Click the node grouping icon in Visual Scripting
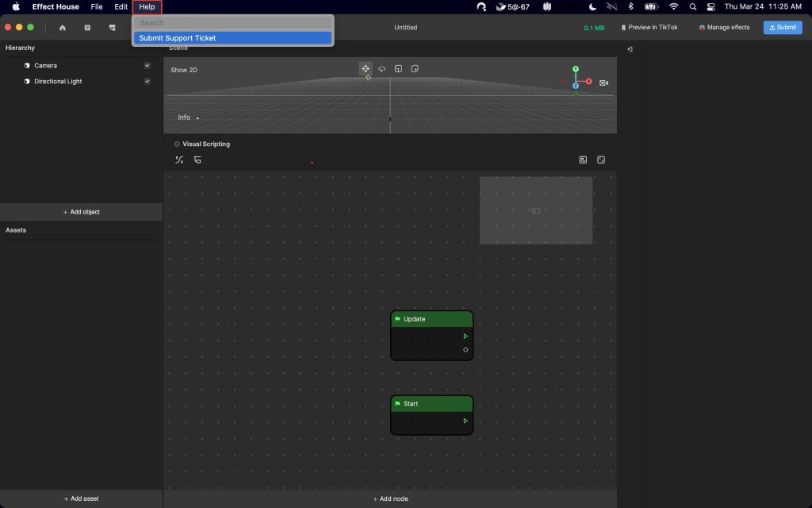 (x=197, y=160)
